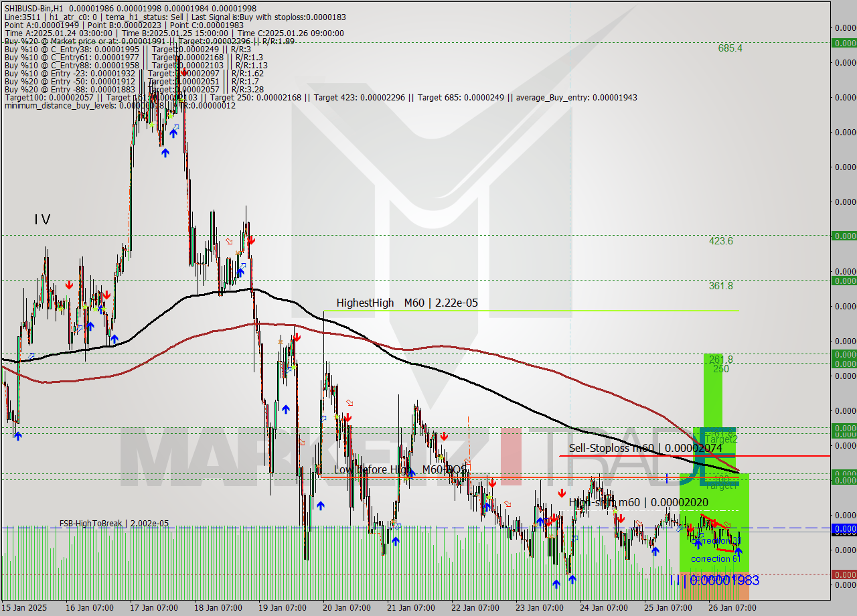The width and height of the screenshot is (857, 616).
Task: Click the HighestHigh M60 | 2.22e-05 label
Action: [x=407, y=303]
